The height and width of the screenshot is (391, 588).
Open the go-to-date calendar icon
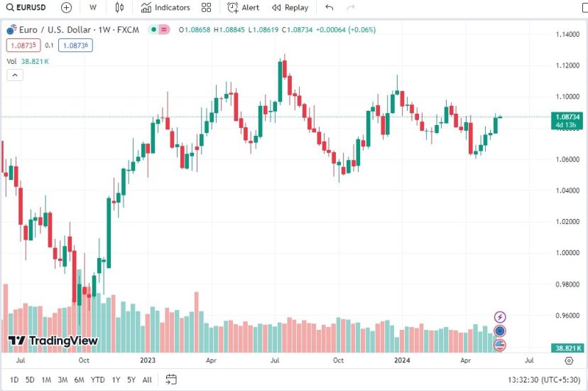click(x=170, y=380)
